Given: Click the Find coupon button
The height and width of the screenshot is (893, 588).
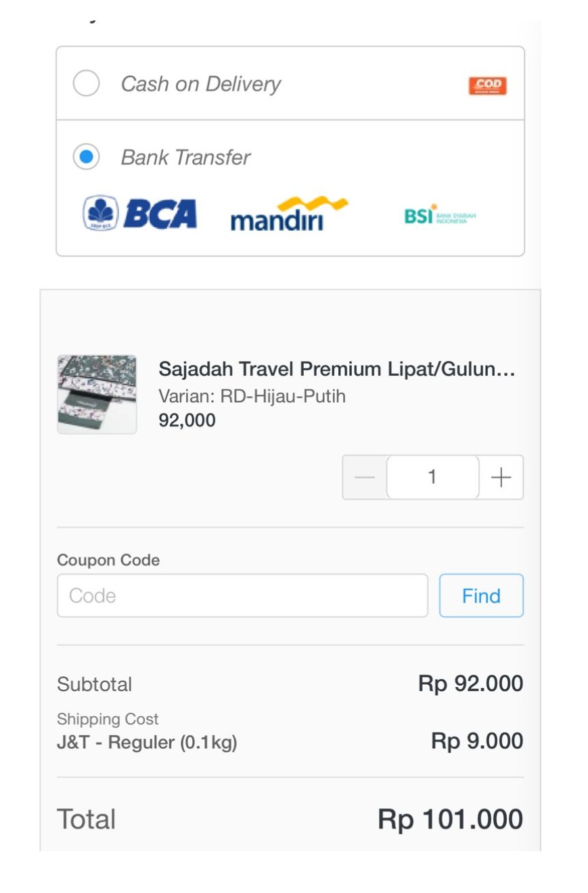Looking at the screenshot, I should tap(481, 596).
